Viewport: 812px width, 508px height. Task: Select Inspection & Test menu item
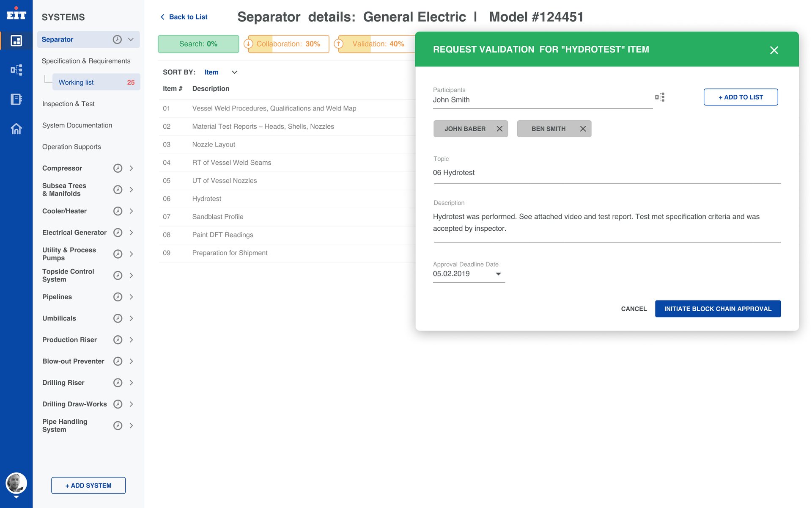click(69, 104)
